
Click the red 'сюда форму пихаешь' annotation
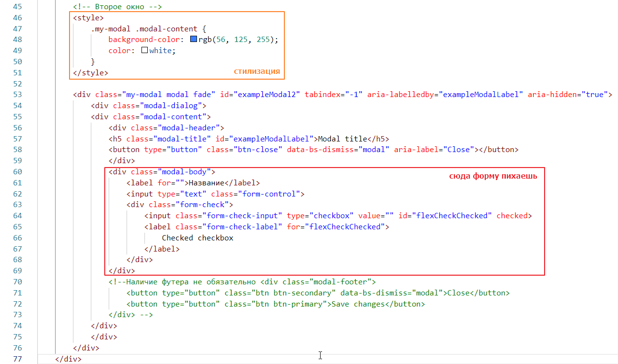493,176
